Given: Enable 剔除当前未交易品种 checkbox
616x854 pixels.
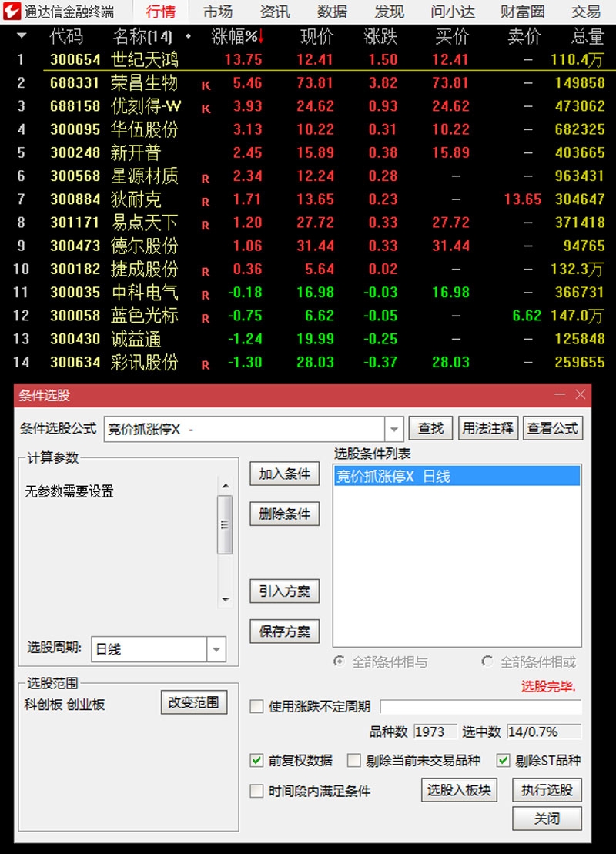Looking at the screenshot, I should pyautogui.click(x=354, y=760).
